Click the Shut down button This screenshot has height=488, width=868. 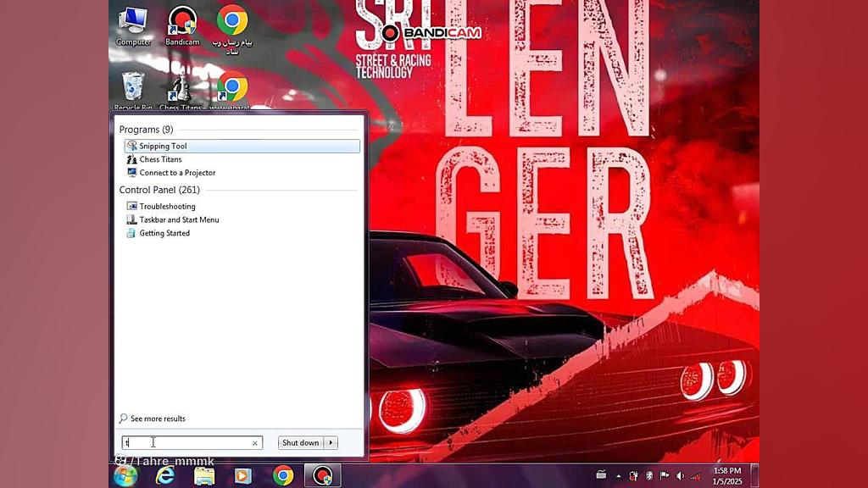[x=301, y=442]
